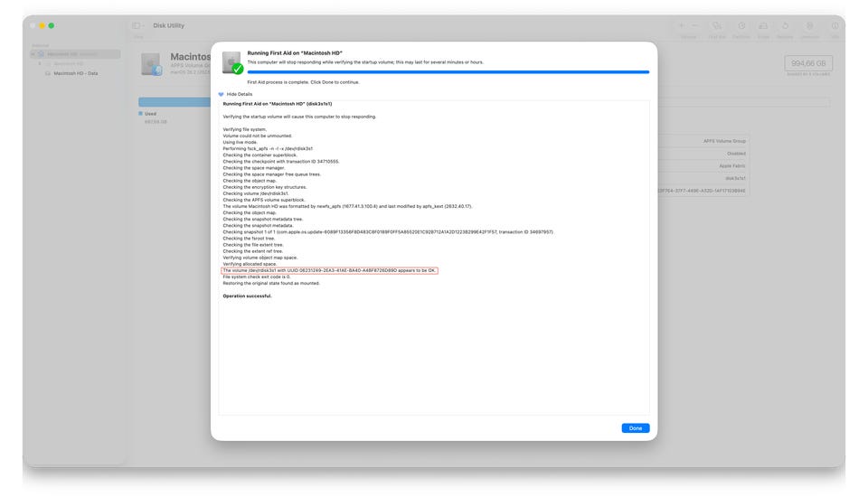Click the bold "Running First Aid on Macintosh HD (disk3s1s1)" heading
Screen dimensions: 868x497
tap(278, 104)
